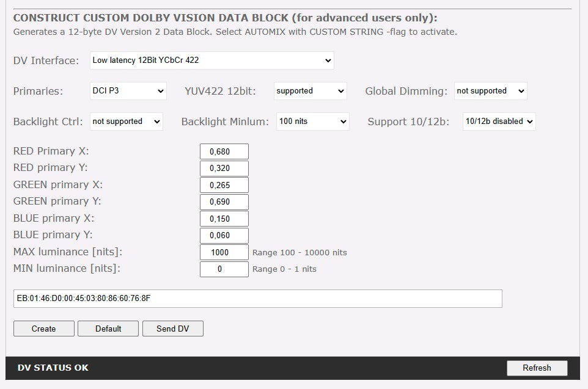Click the 'Range 100 - 10000 nits' hint

pos(300,253)
